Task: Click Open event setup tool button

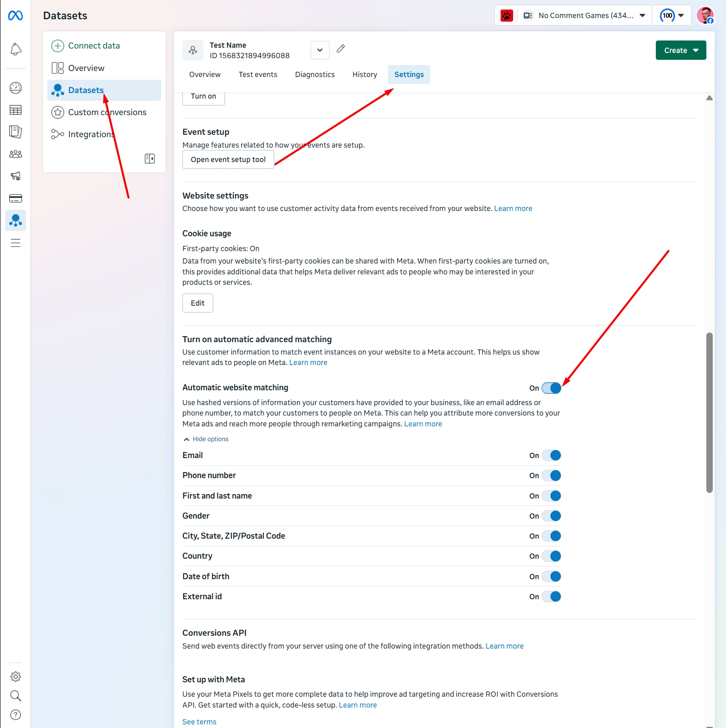Action: click(x=228, y=160)
